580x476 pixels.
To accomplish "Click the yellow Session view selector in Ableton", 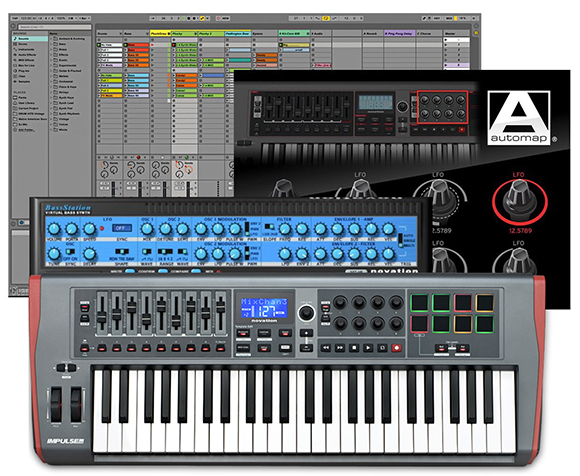I will 476,33.
